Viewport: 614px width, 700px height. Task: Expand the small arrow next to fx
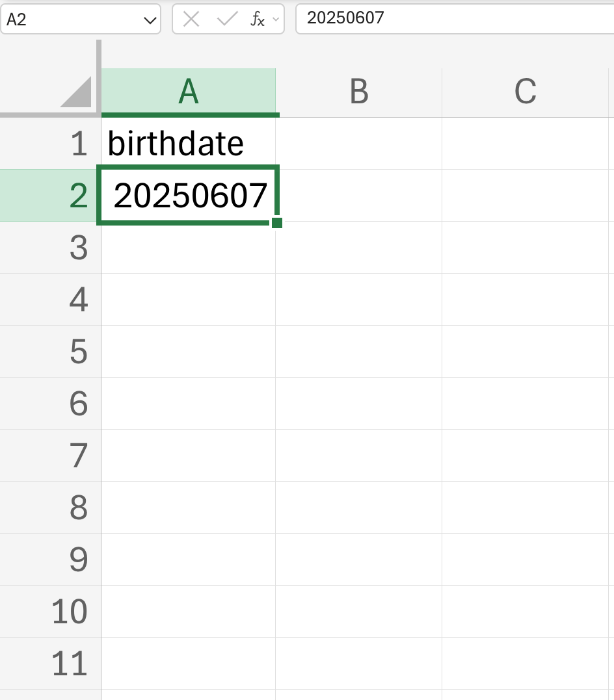(x=276, y=19)
